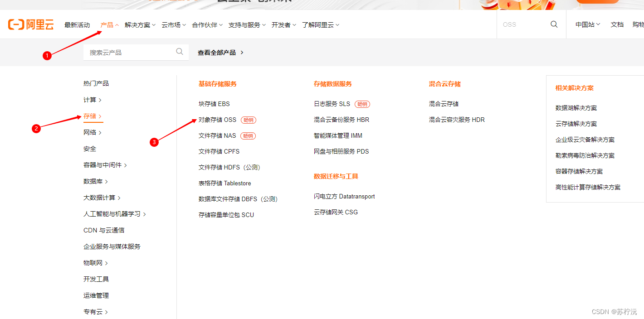The height and width of the screenshot is (319, 644).
Task: Expand the 合作伙伴 dropdown menu
Action: pos(207,25)
